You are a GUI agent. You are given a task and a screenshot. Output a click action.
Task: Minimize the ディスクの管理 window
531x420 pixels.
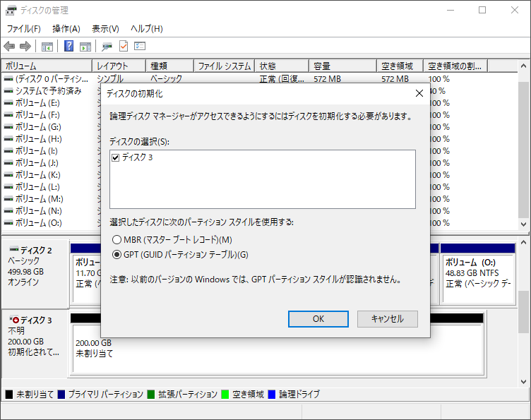[451, 10]
